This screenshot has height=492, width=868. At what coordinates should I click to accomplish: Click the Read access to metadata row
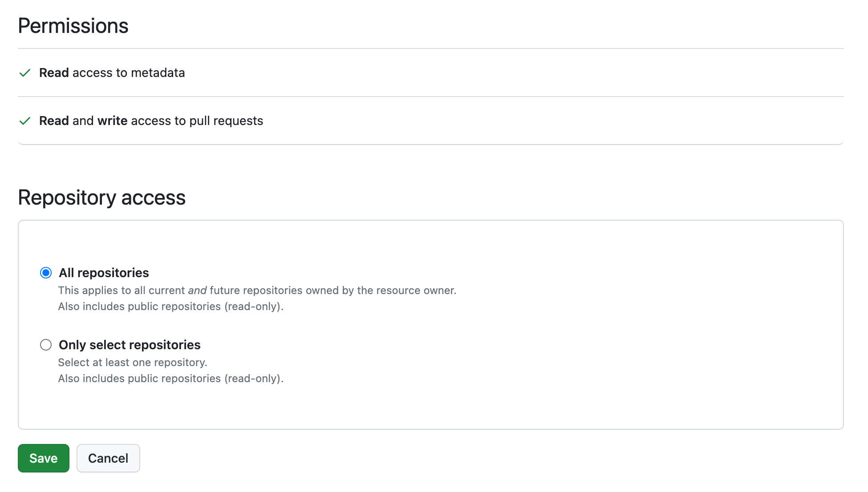tap(112, 73)
